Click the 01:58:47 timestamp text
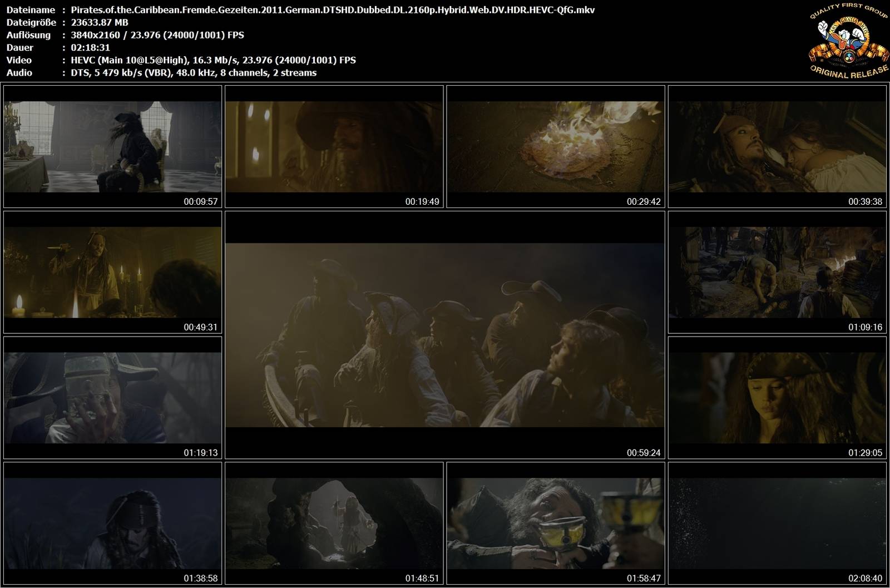Image resolution: width=890 pixels, height=588 pixels. 644,579
